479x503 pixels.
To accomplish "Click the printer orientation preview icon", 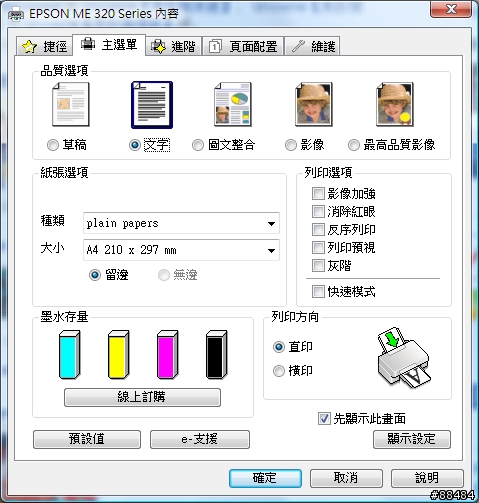I will coord(404,358).
